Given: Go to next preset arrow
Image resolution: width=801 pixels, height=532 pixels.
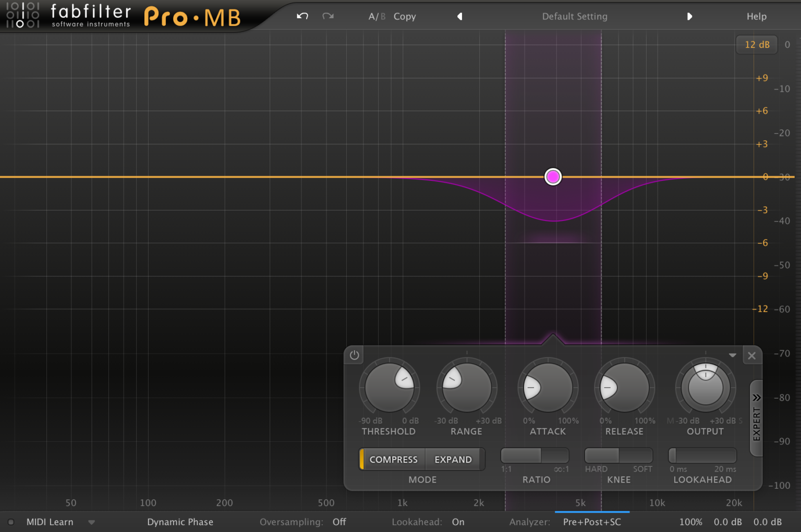Looking at the screenshot, I should coord(689,16).
